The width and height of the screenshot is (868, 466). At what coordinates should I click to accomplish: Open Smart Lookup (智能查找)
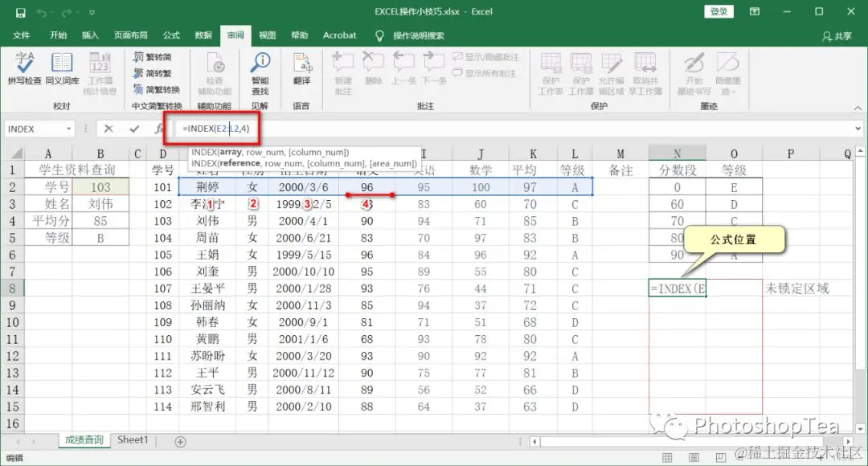pyautogui.click(x=260, y=74)
